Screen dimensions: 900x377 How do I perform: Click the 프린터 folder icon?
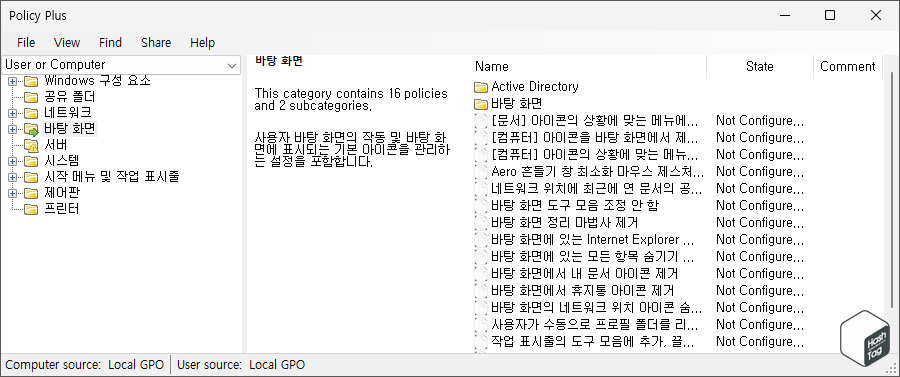tap(30, 209)
